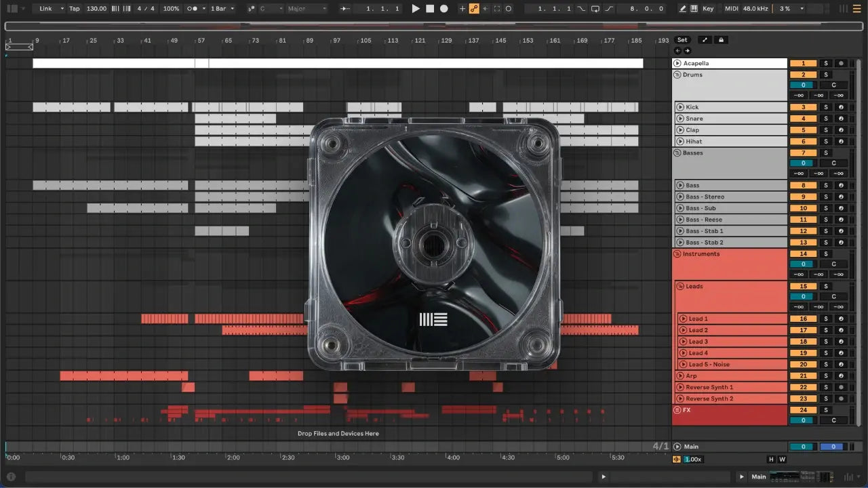Toggle Scale Mode icon
This screenshot has height=488, width=868.
(x=252, y=9)
